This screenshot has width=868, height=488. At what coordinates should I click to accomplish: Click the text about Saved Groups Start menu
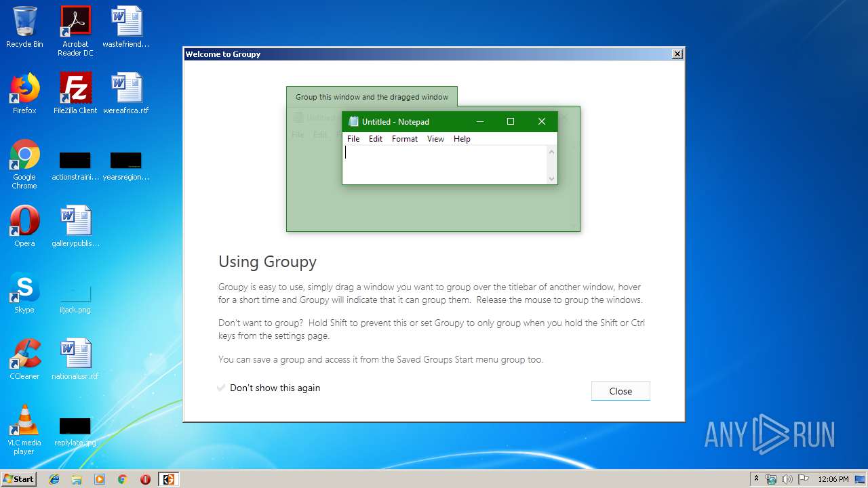tap(380, 359)
